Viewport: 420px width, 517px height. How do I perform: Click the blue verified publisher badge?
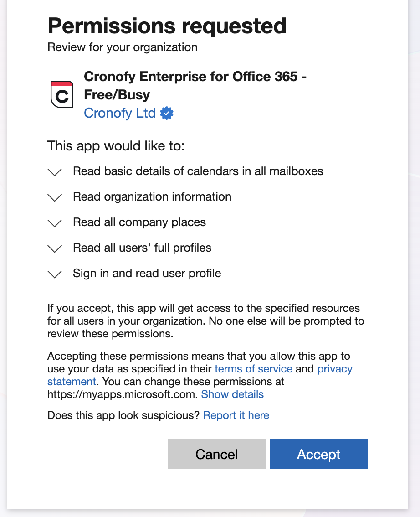point(167,113)
